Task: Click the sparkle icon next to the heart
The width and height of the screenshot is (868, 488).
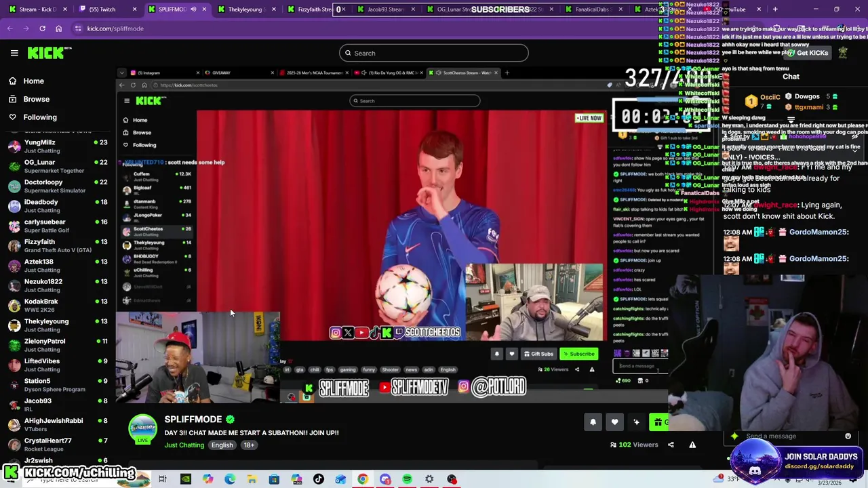Action: tap(636, 422)
